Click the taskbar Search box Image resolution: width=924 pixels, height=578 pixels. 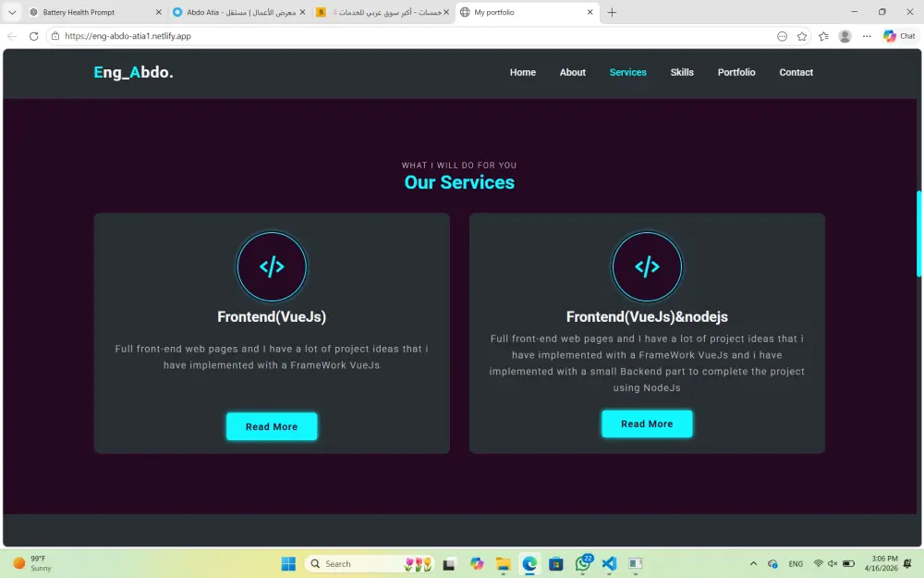(370, 564)
